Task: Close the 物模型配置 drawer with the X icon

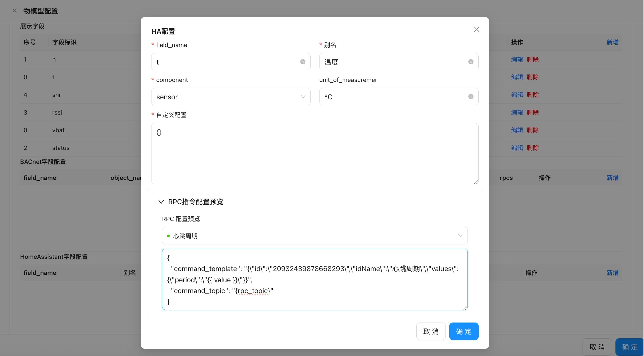Action: point(15,11)
